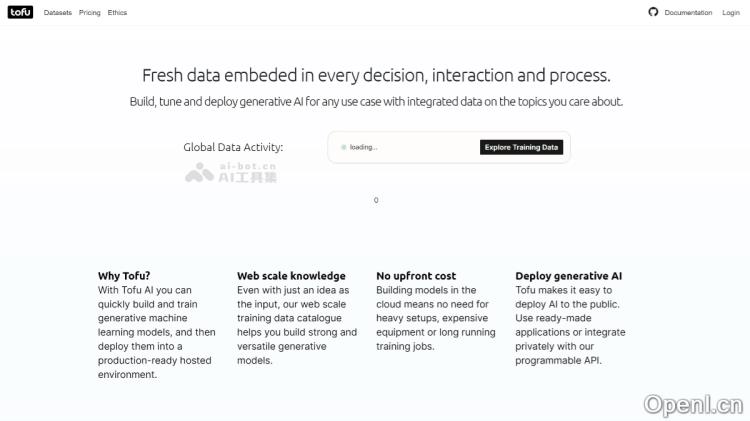The image size is (750, 421).
Task: Click the No upfront cost heading
Action: tap(416, 276)
